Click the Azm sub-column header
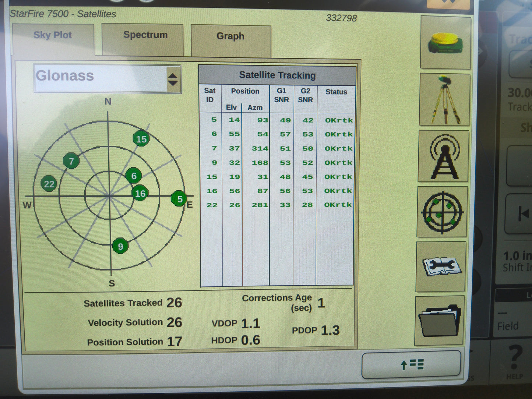 click(255, 107)
